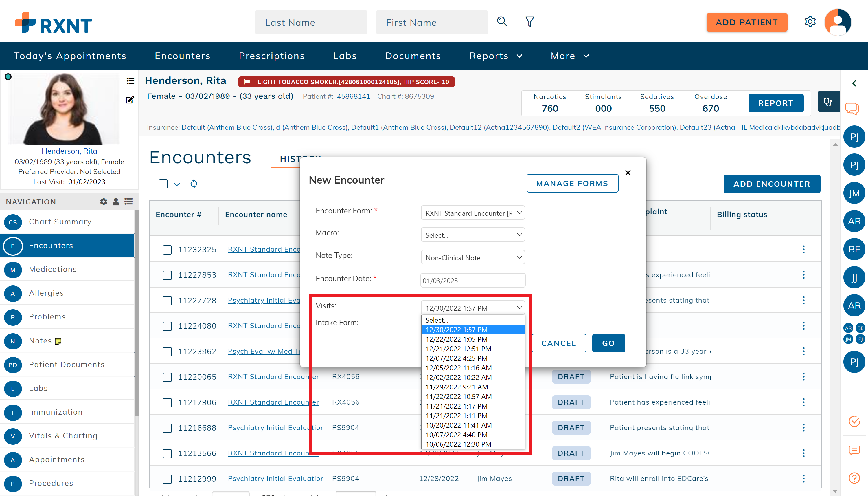Check encounter 11227728 checkbox
This screenshot has width=868, height=496.
(167, 301)
